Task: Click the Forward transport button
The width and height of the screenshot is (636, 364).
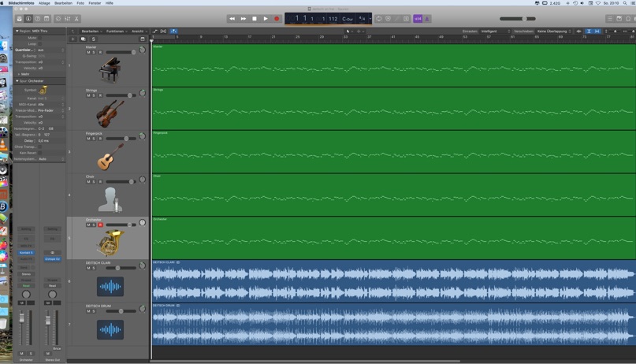Action: (244, 19)
